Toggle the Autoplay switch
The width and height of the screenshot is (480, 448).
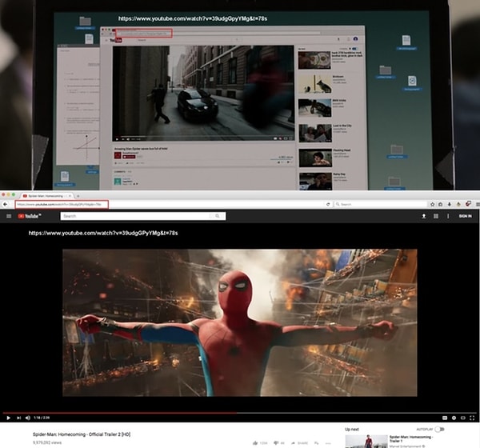tap(438, 430)
